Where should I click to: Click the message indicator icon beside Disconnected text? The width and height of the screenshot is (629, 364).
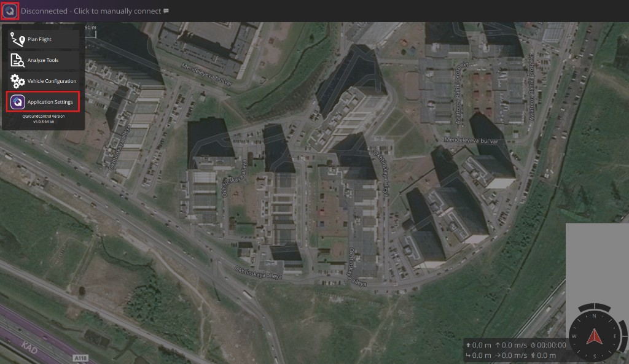coord(166,11)
